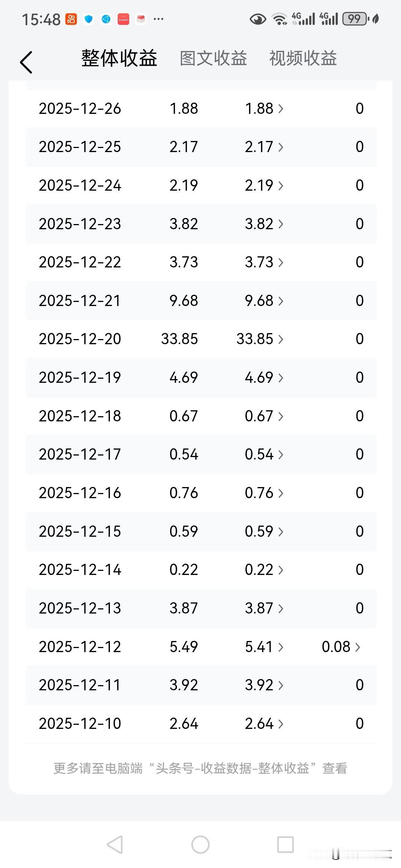
Task: Tap Android recent apps square
Action: click(x=286, y=845)
